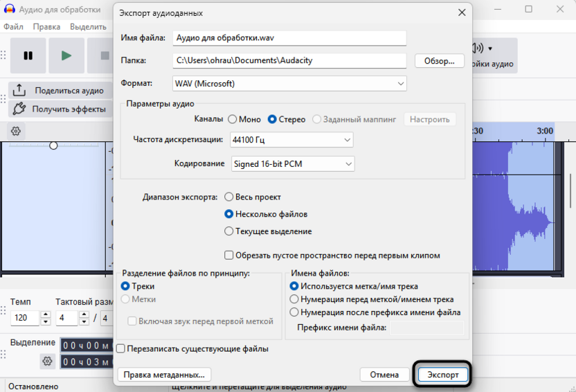576x392 pixels.
Task: Open selection toolbar gear settings icon
Action: pos(47,361)
